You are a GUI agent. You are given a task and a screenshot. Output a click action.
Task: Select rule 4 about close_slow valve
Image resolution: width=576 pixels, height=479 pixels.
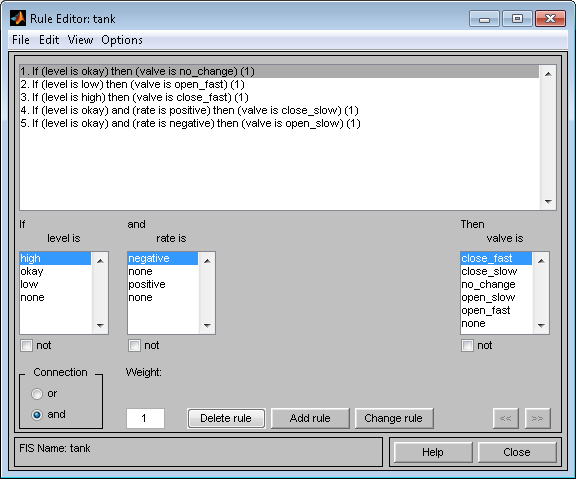[190, 110]
